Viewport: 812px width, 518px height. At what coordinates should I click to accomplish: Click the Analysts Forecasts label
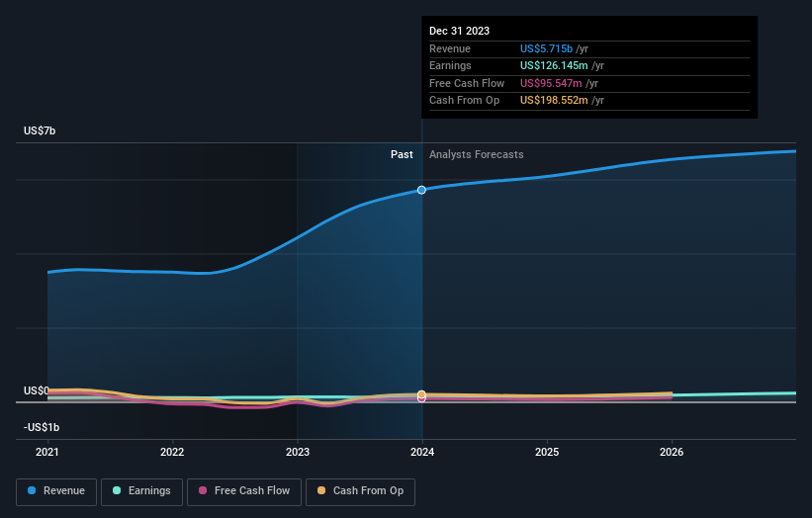(x=477, y=155)
